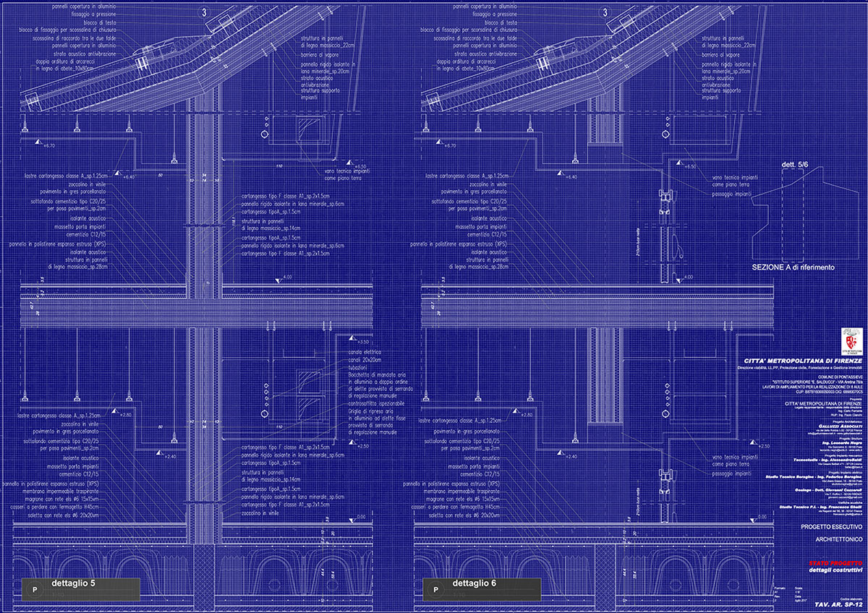Click the red STATO PROGETTO text
Screen dimensions: 868x613
click(834, 561)
